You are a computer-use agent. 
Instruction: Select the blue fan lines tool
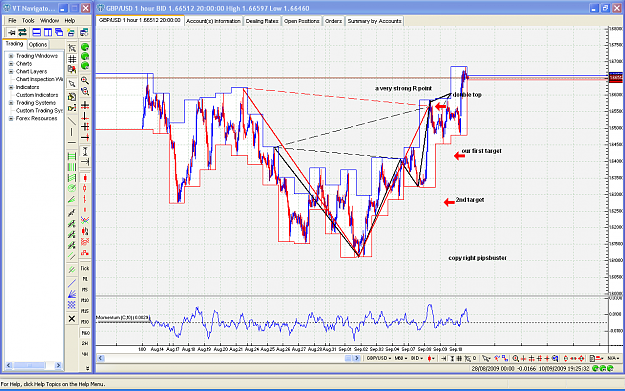point(72,294)
